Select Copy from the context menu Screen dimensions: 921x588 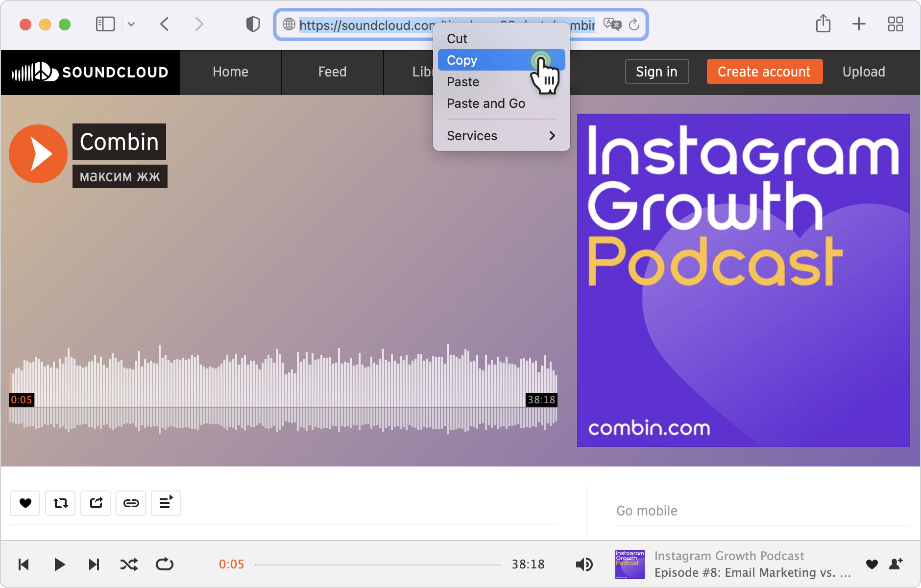pyautogui.click(x=461, y=60)
